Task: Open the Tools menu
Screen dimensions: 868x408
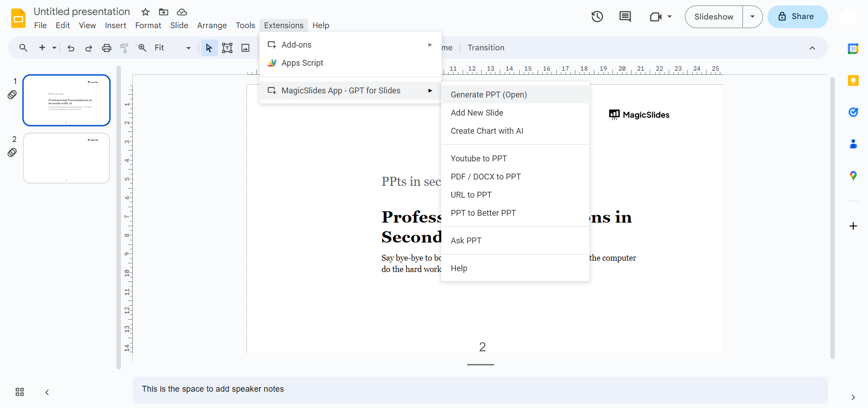Action: [x=245, y=25]
